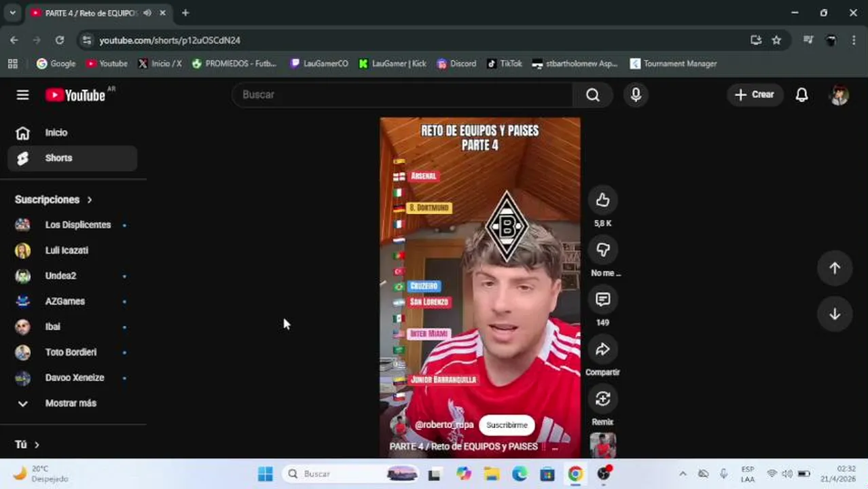Select Shorts in the sidebar

click(x=73, y=158)
